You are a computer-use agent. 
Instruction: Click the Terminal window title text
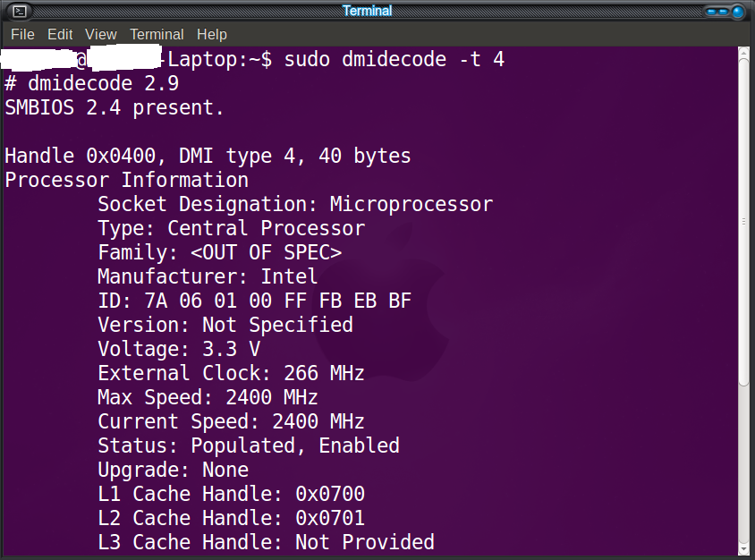(x=367, y=11)
